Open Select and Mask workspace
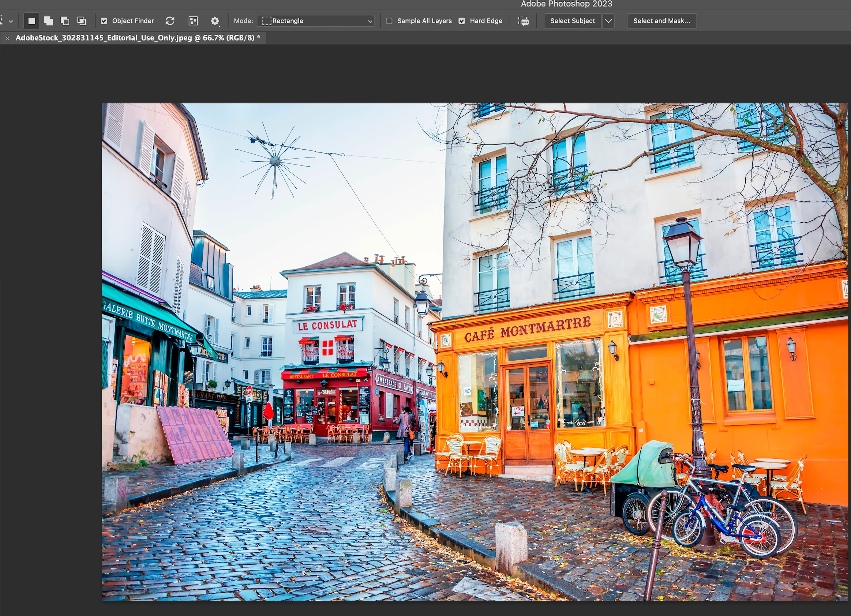The image size is (851, 616). (661, 21)
